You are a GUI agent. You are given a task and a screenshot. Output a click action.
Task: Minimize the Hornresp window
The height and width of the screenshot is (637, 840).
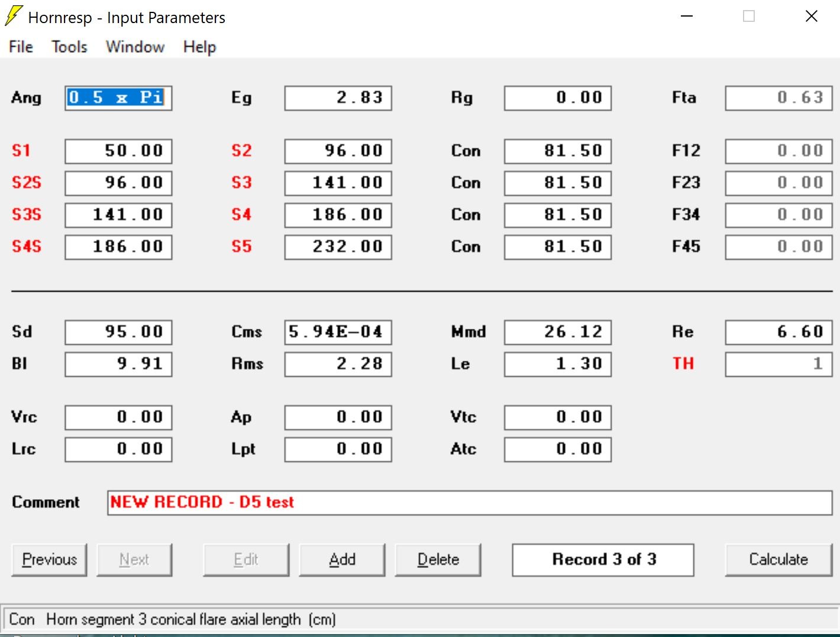(x=687, y=16)
